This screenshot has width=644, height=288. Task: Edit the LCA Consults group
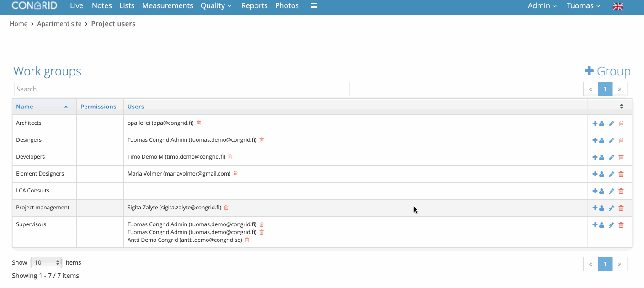tap(612, 191)
